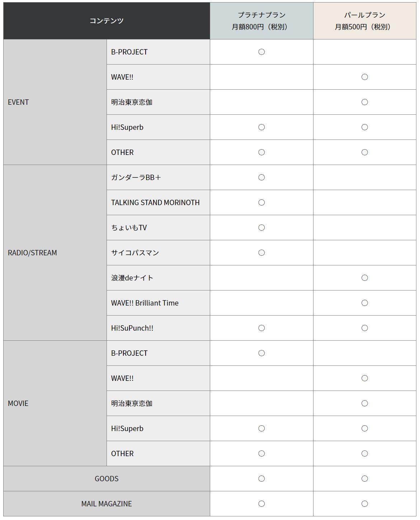The image size is (420, 520).
Task: Click Platinum circle in GOODS row
Action: point(261,479)
